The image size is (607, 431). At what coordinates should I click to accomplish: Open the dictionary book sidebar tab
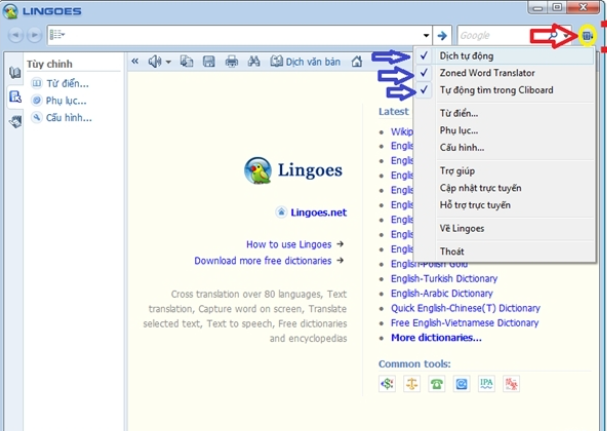[15, 72]
